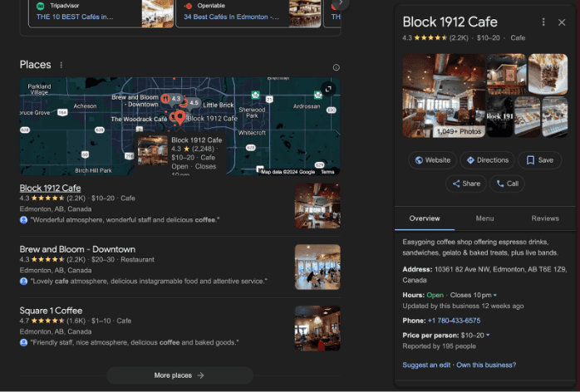Image resolution: width=580 pixels, height=392 pixels.
Task: Close the Block 1912 Cafe details panel
Action: 561,22
